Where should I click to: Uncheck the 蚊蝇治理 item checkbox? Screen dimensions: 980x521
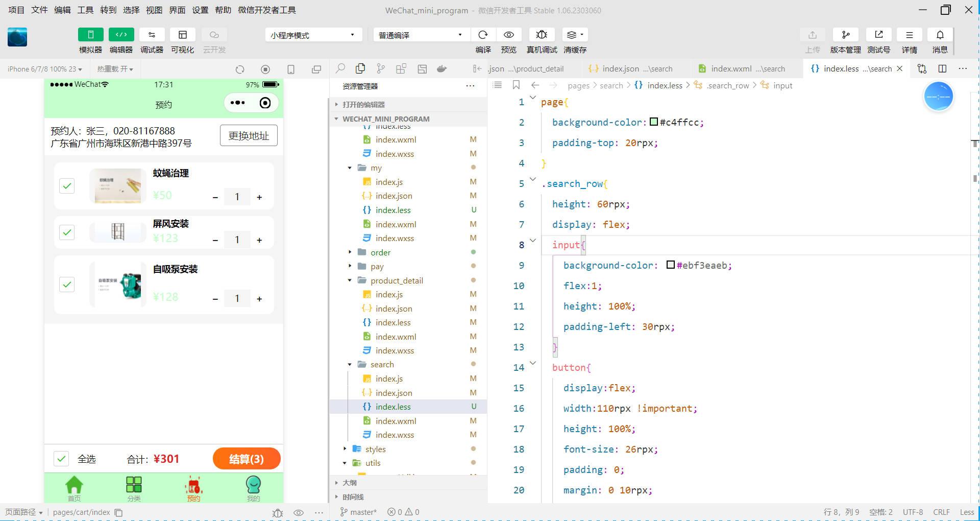tap(67, 186)
